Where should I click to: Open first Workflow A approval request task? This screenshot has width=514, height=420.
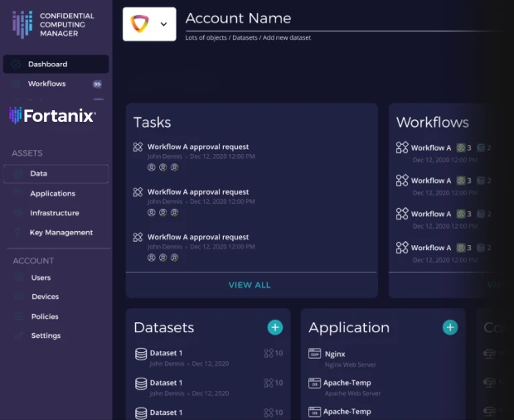[198, 147]
